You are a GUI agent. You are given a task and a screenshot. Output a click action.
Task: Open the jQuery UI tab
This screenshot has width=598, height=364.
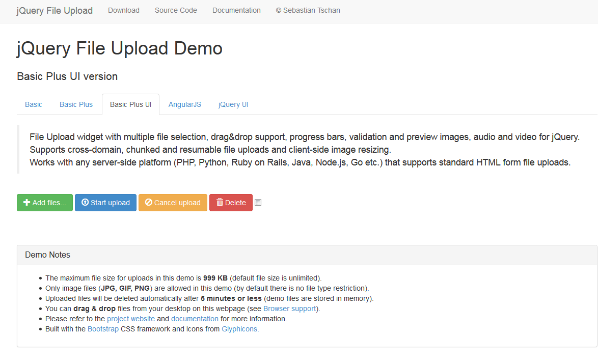(233, 104)
